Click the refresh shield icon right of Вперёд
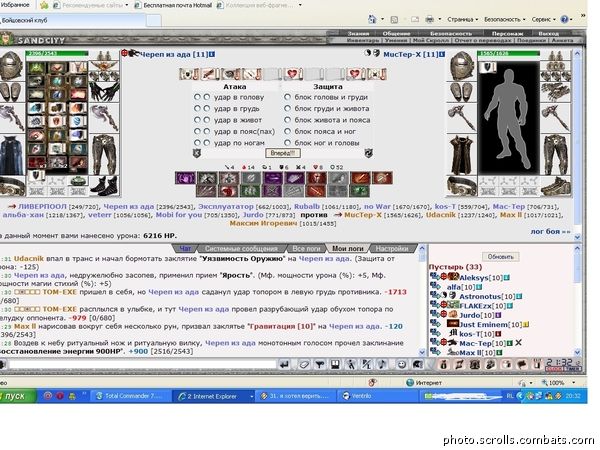Screen dimensions: 600x450 coord(368,153)
